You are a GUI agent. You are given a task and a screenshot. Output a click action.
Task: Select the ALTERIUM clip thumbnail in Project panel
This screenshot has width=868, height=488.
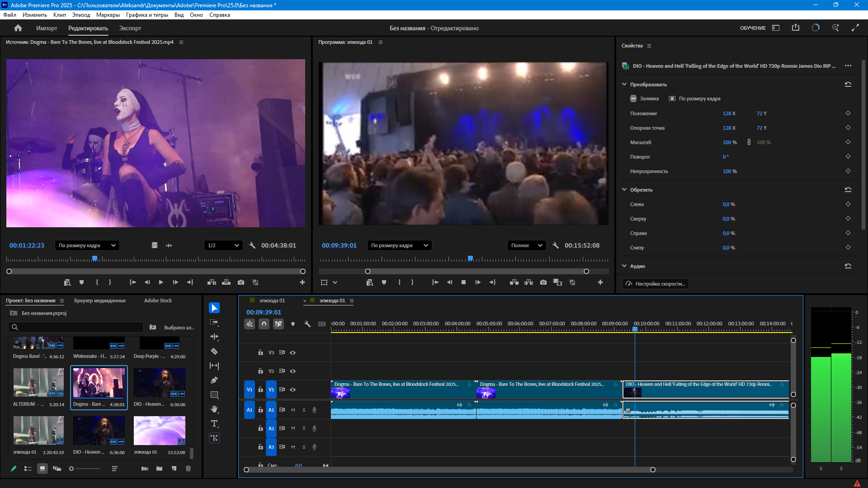tap(38, 382)
